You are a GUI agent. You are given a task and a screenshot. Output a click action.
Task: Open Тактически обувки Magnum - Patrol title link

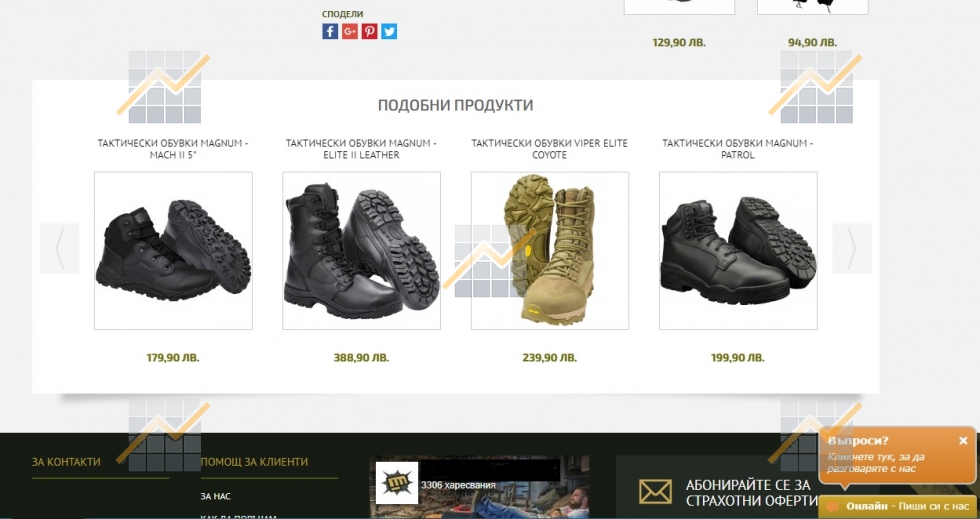pyautogui.click(x=738, y=149)
